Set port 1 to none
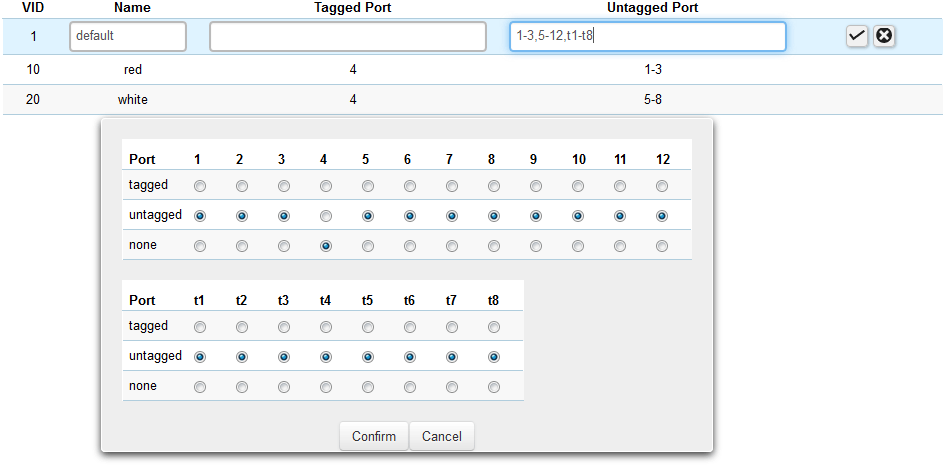Viewport: 945px width, 465px height. point(200,246)
